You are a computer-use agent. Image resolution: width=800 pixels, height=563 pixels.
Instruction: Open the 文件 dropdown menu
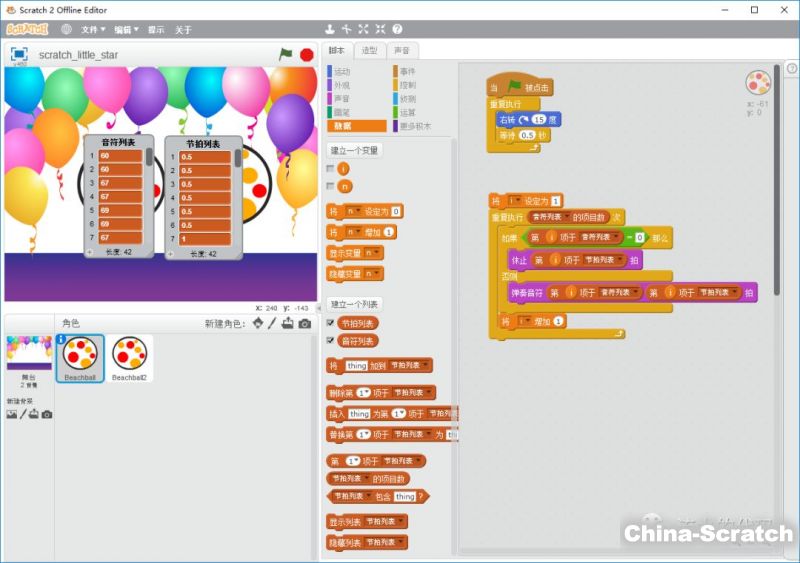(93, 30)
